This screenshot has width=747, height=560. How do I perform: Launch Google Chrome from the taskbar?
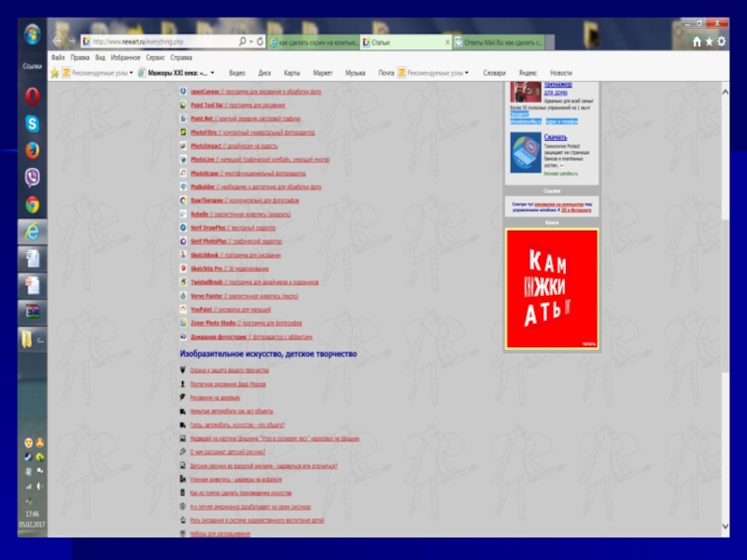click(32, 205)
